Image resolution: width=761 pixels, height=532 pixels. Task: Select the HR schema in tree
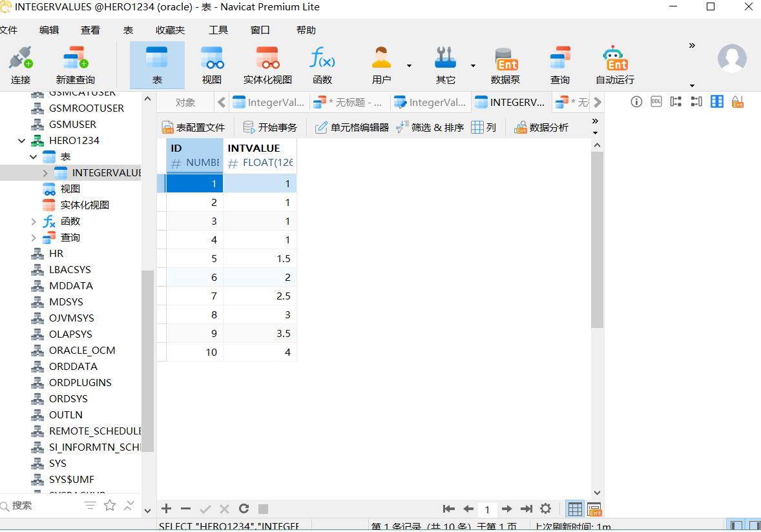coord(56,254)
